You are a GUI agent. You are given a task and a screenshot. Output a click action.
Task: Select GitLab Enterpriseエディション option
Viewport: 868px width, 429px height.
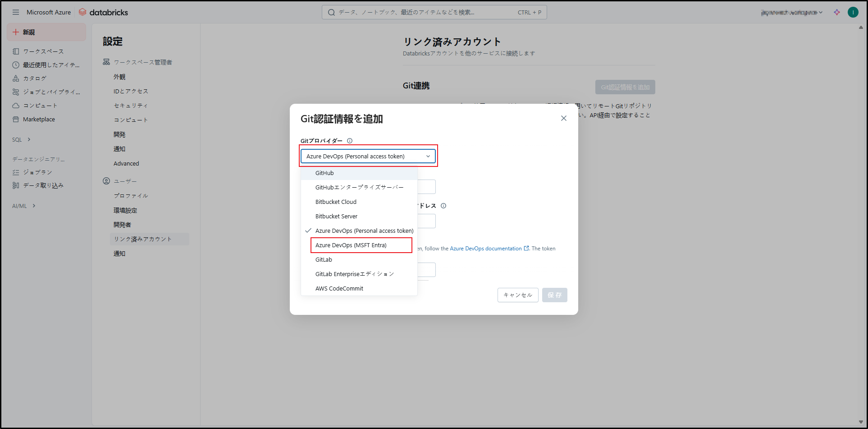tap(359, 274)
